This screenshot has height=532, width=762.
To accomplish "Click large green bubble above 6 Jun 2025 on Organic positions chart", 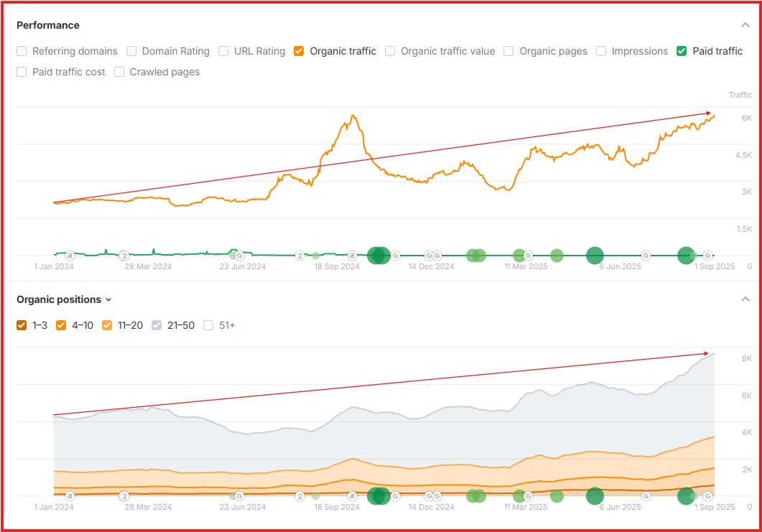I will click(x=595, y=495).
